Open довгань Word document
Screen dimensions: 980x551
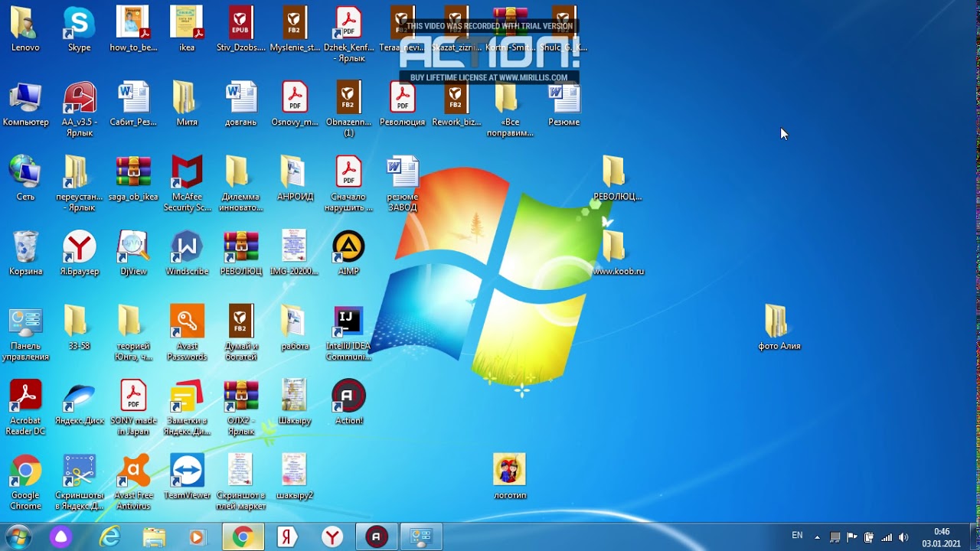[x=240, y=103]
